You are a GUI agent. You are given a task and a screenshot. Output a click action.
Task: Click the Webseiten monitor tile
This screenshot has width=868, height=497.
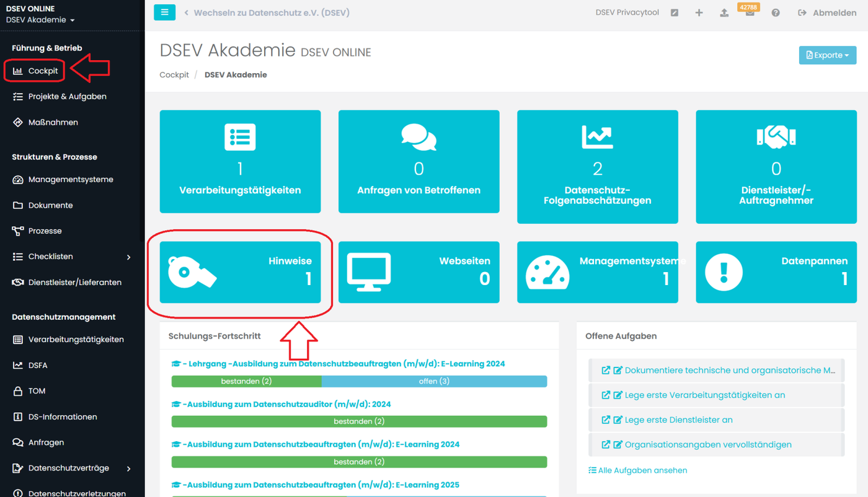tap(419, 272)
